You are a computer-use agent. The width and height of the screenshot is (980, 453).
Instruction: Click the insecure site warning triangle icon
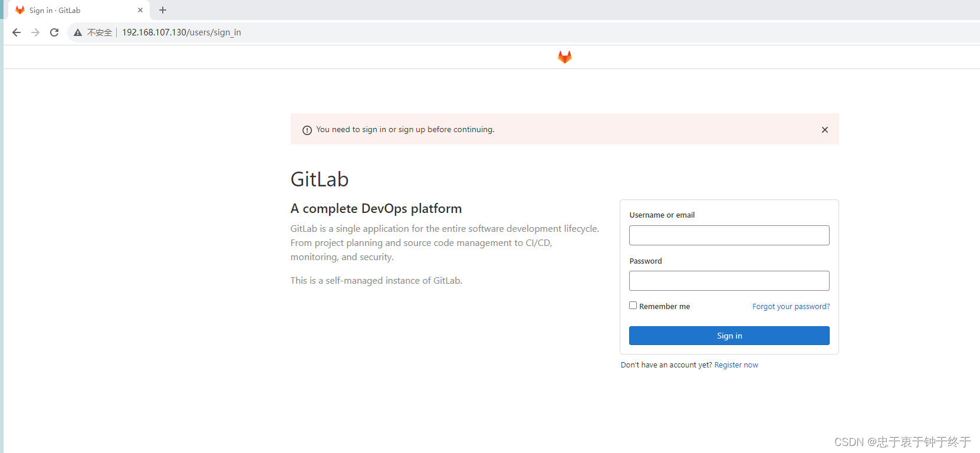78,32
